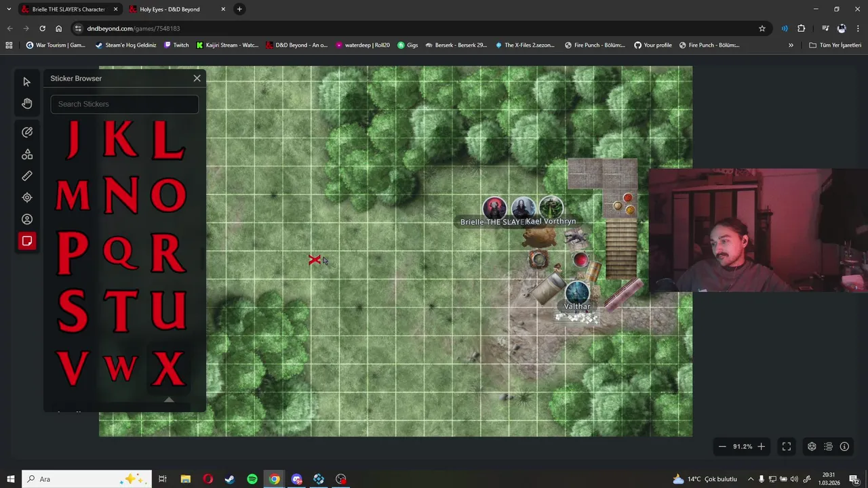Screen dimensions: 868x488
Task: Focus the Search Stickers field
Action: pyautogui.click(x=124, y=104)
